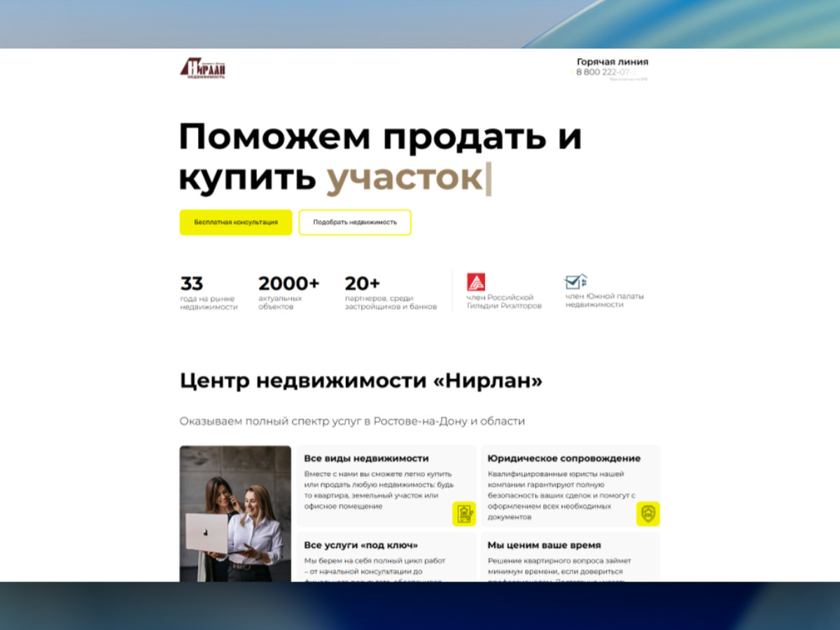Click subtitle Оказываем полный спектр услуг
Screen dimensions: 840x630
pos(352,421)
